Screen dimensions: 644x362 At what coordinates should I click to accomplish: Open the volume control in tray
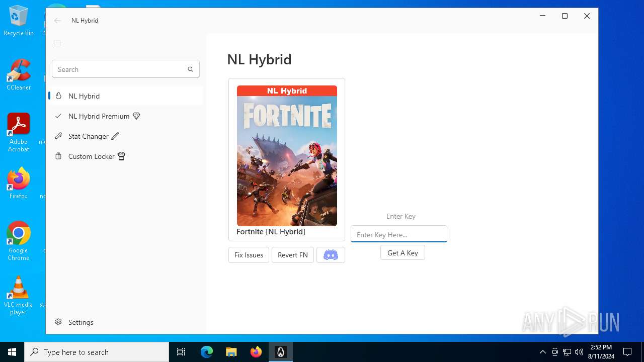pos(579,352)
